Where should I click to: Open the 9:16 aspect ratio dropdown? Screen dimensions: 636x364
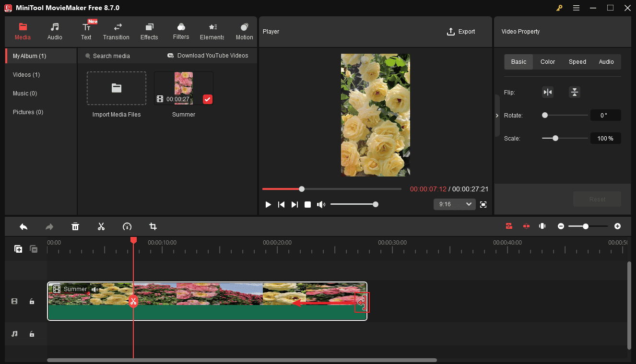coord(454,204)
